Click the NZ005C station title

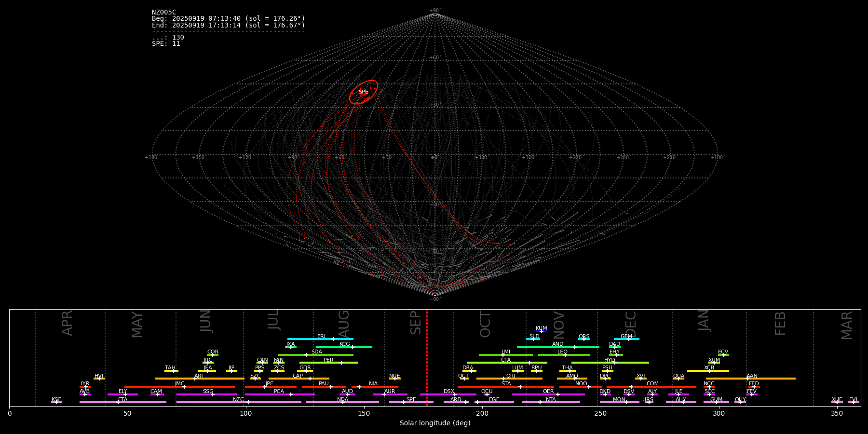(164, 13)
